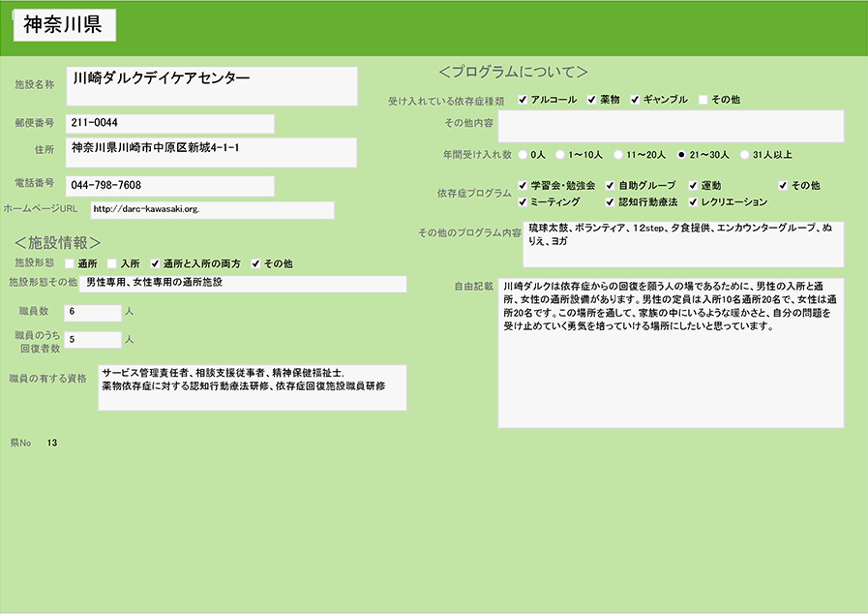The image size is (868, 614).
Task: Toggle the 学習会・勉強会 program checkbox
Action: click(x=523, y=185)
